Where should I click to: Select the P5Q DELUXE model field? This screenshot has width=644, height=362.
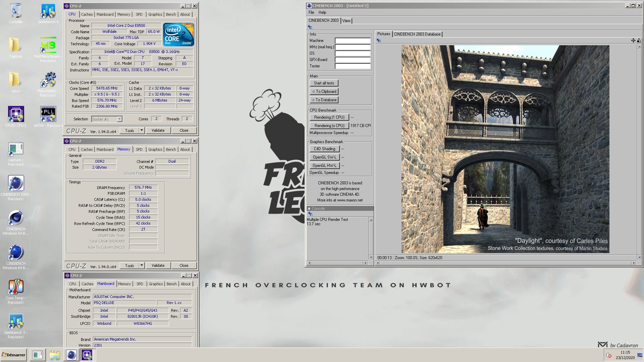tap(124, 303)
